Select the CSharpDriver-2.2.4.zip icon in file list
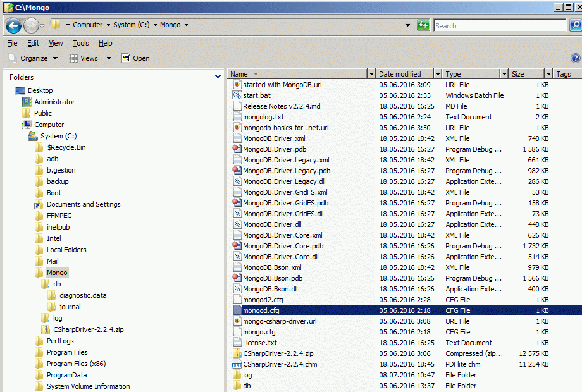Image resolution: width=582 pixels, height=392 pixels. coord(237,353)
